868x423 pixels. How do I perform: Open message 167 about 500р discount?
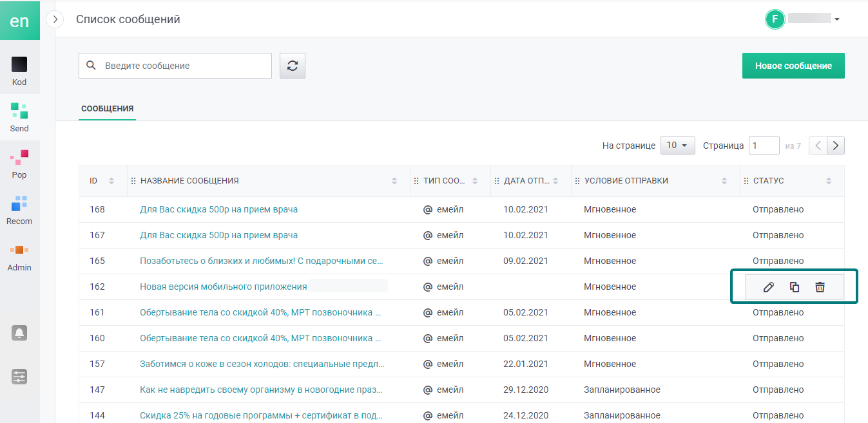(218, 235)
